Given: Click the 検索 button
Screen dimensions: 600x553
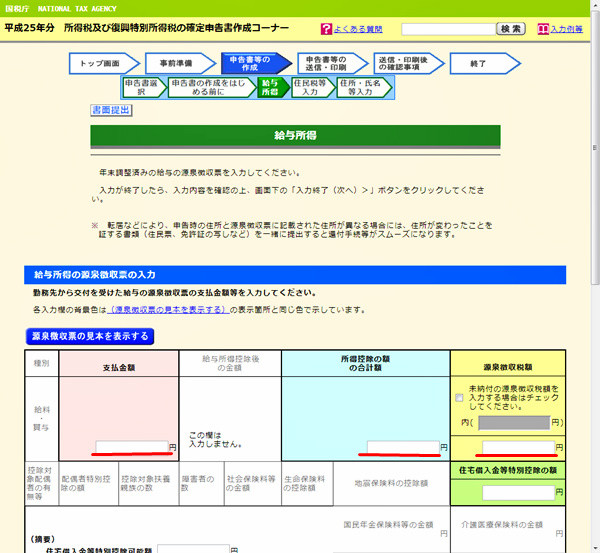Looking at the screenshot, I should coord(511,29).
